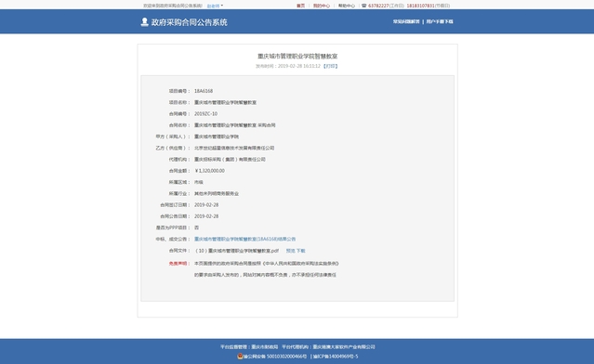594x364 pixels.
Task: Click the police badge icon in footer
Action: click(240, 356)
